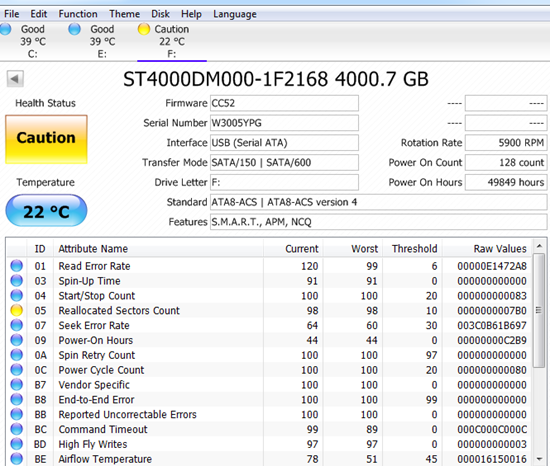Click raw value 000C000C000C
Viewport: 550px width, 466px height.
pos(492,429)
